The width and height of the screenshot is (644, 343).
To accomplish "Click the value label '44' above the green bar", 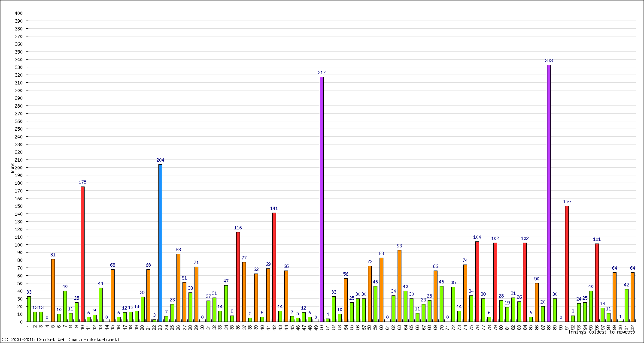I will point(100,283).
